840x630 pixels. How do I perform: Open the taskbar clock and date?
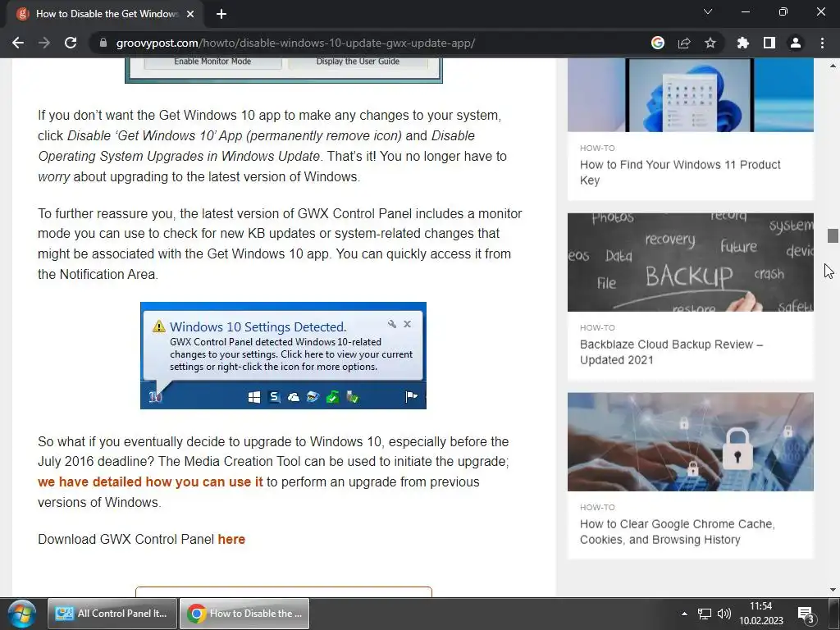(760, 614)
